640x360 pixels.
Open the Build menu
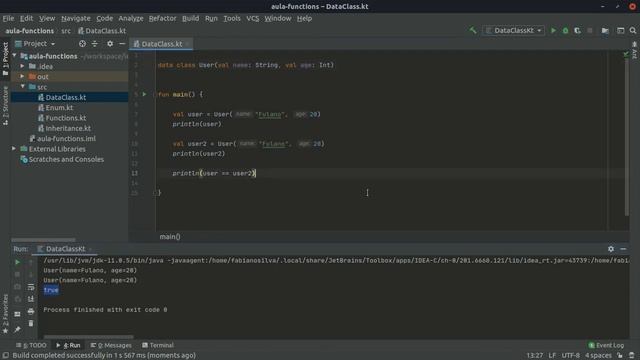click(x=190, y=18)
